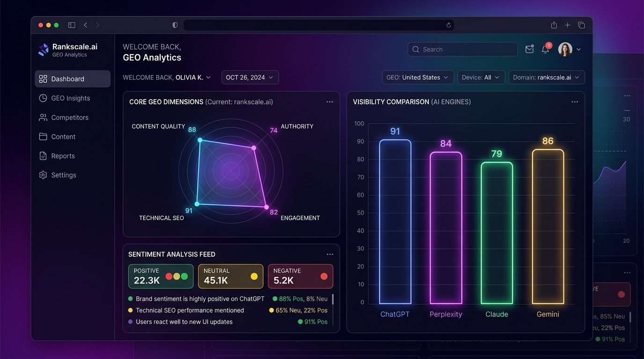
Task: Click the privacy shield icon
Action: pos(175,25)
